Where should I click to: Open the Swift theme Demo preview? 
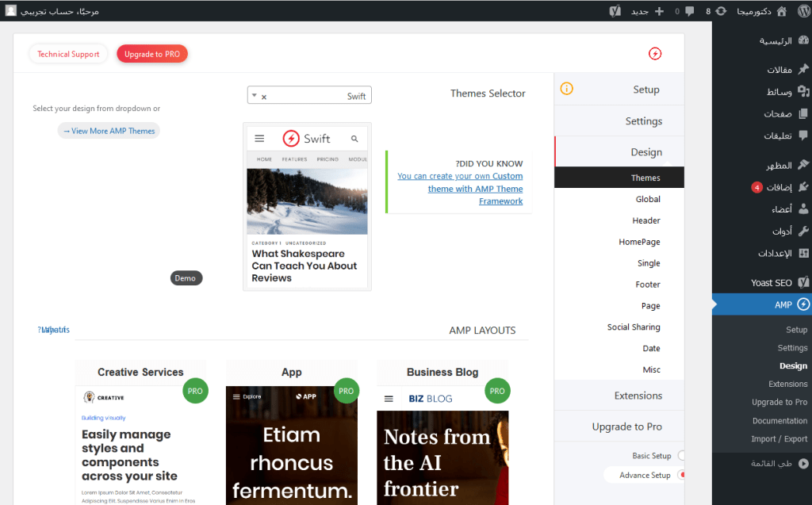(186, 277)
